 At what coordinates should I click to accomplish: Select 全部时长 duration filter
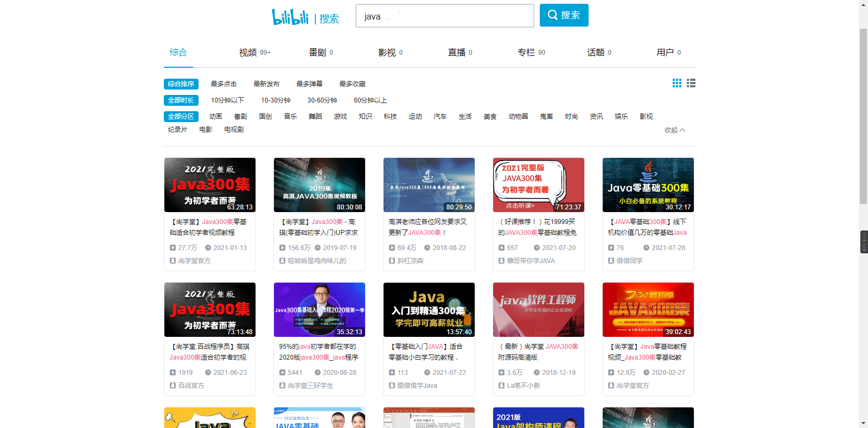point(181,100)
